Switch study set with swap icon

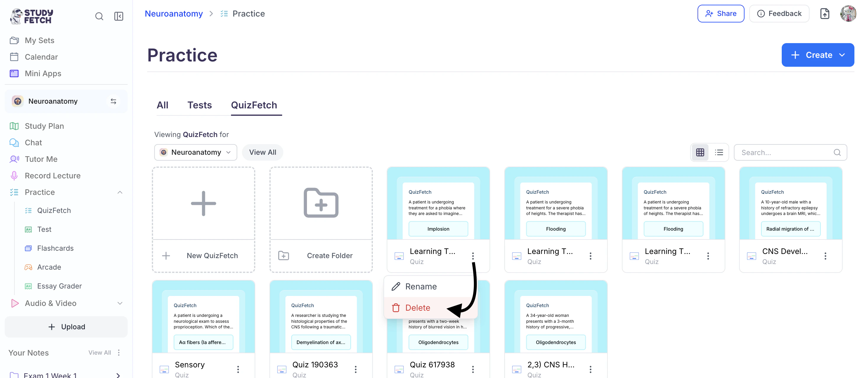[x=113, y=101]
